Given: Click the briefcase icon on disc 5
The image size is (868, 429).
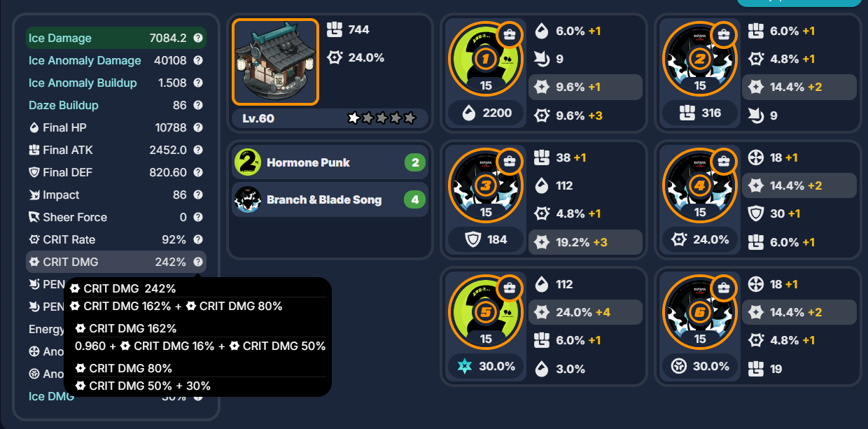Looking at the screenshot, I should click(510, 288).
